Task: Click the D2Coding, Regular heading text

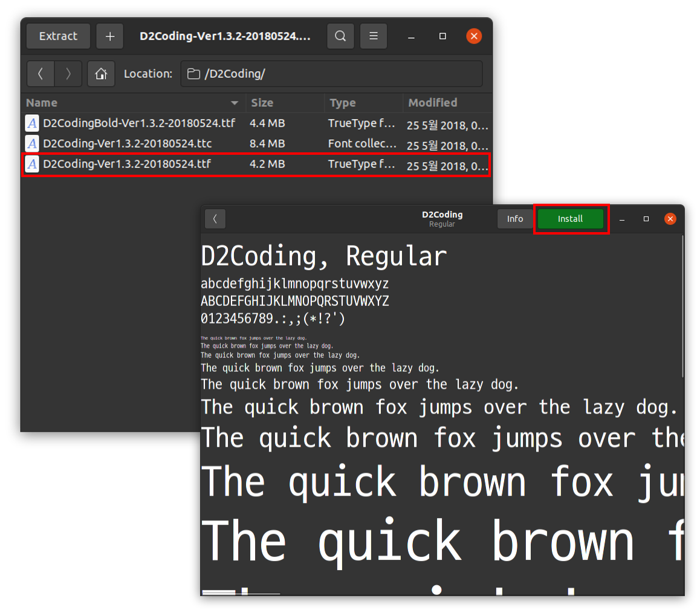Action: pos(323,257)
